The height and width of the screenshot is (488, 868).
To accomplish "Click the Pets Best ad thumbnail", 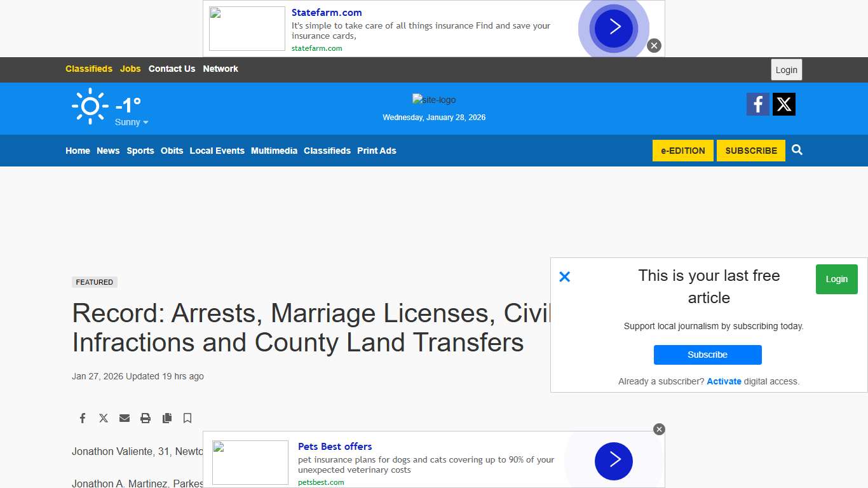I will (250, 462).
